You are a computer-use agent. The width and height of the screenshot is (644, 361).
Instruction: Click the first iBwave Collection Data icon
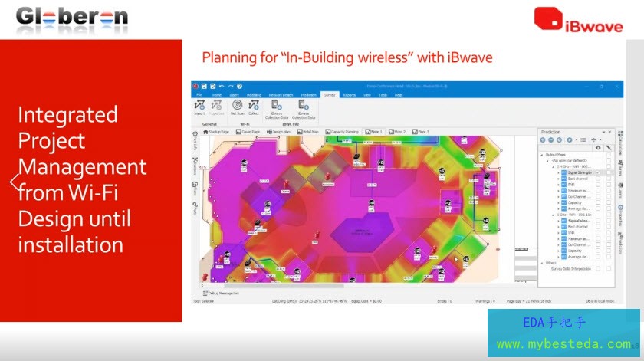coord(276,105)
